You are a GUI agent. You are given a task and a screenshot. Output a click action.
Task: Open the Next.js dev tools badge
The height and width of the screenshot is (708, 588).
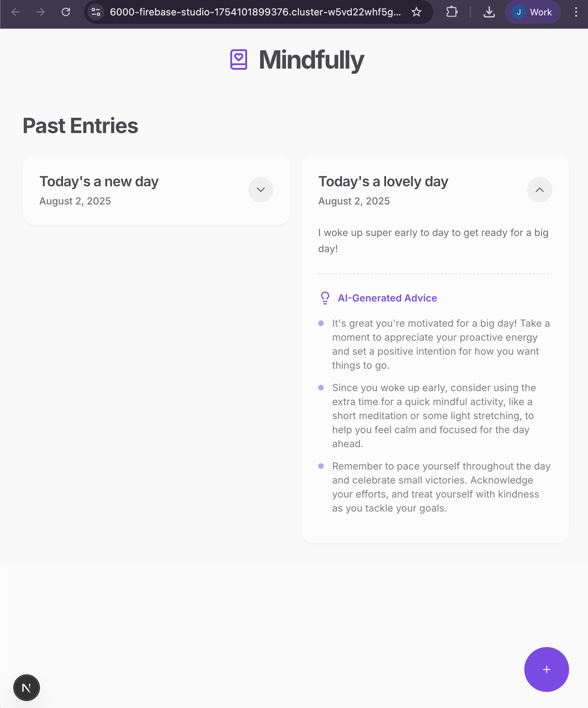[x=27, y=688]
